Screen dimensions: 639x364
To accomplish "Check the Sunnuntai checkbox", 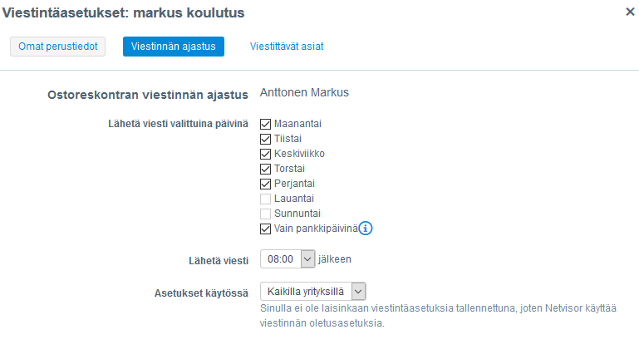I will 266,214.
